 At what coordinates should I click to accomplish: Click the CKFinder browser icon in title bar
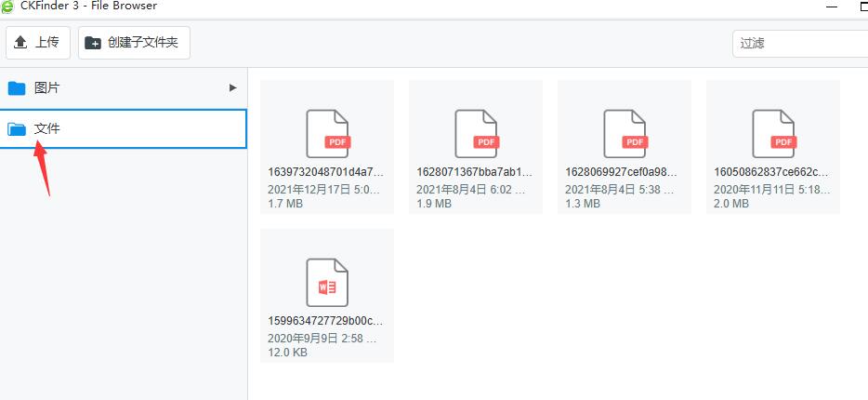[7, 7]
